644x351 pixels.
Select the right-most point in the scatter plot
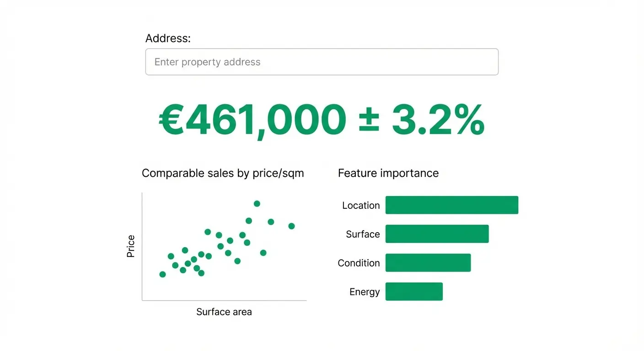click(x=291, y=226)
